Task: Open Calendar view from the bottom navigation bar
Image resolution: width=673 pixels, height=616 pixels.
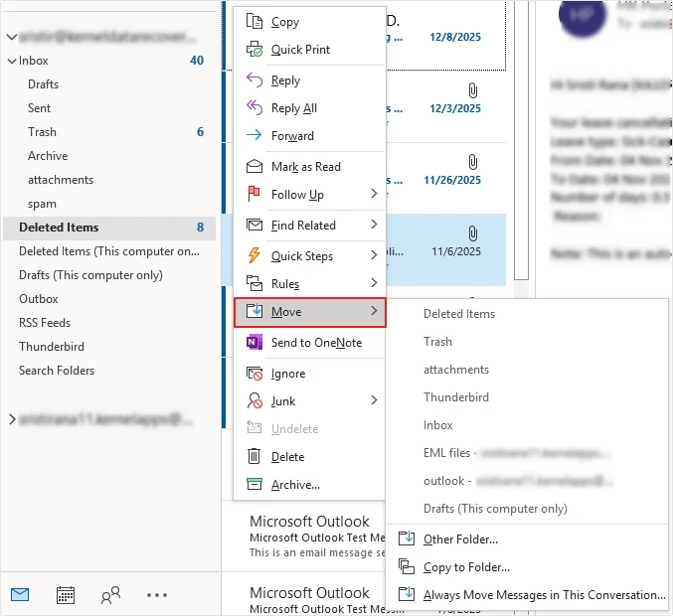Action: (66, 595)
